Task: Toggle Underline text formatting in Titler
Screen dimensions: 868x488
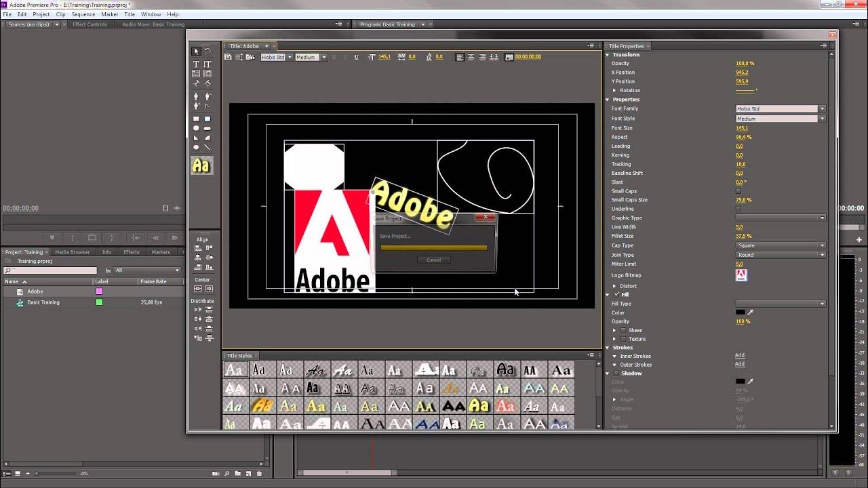Action: click(356, 57)
